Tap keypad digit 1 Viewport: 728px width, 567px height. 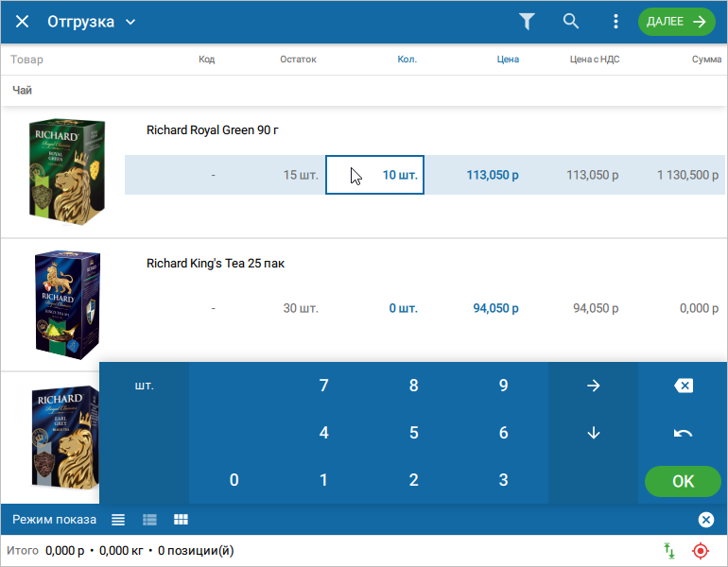323,480
